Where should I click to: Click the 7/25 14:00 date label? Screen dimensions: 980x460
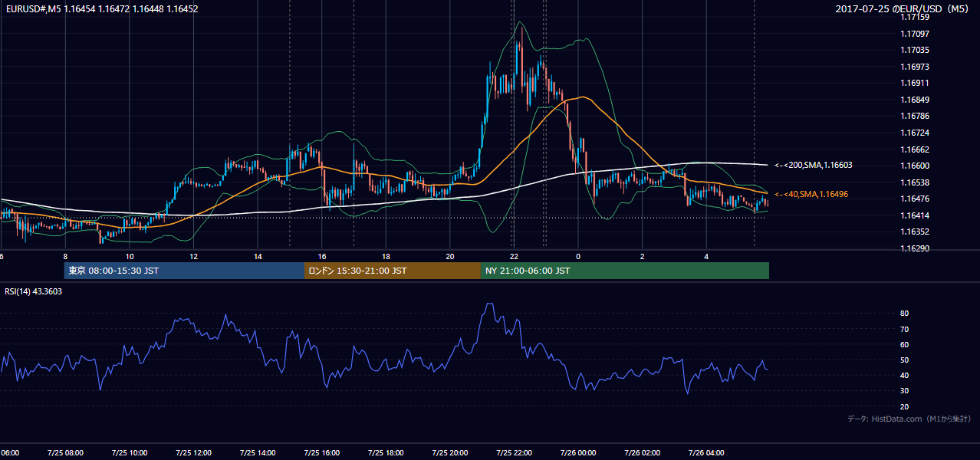(x=258, y=452)
